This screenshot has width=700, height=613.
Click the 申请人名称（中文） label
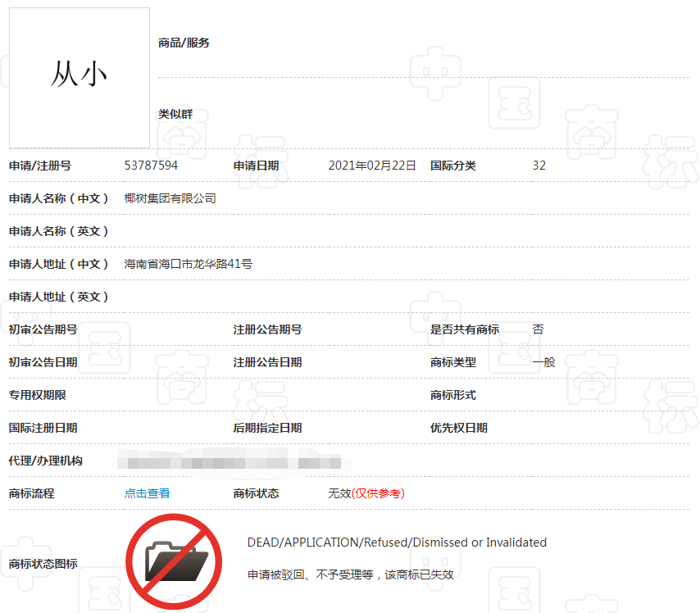point(58,198)
